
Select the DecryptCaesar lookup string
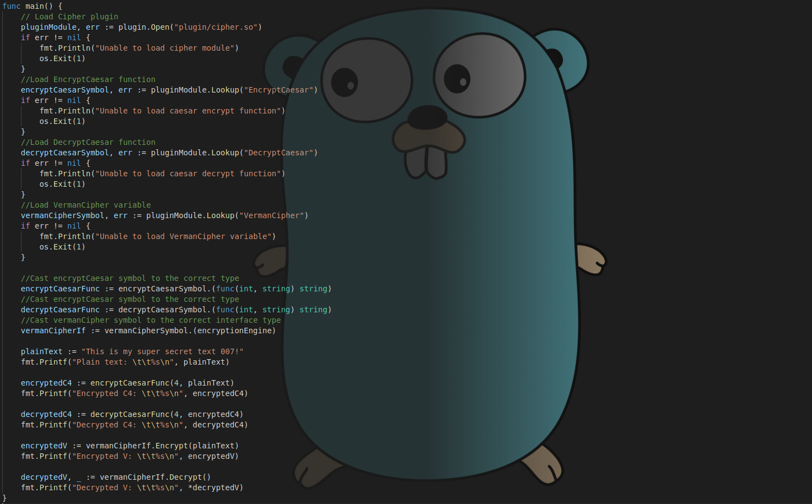[x=280, y=153]
